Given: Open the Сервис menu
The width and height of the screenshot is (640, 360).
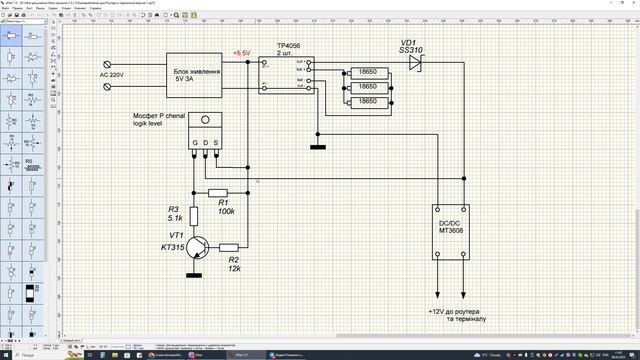Looking at the screenshot, I should pyautogui.click(x=53, y=8).
